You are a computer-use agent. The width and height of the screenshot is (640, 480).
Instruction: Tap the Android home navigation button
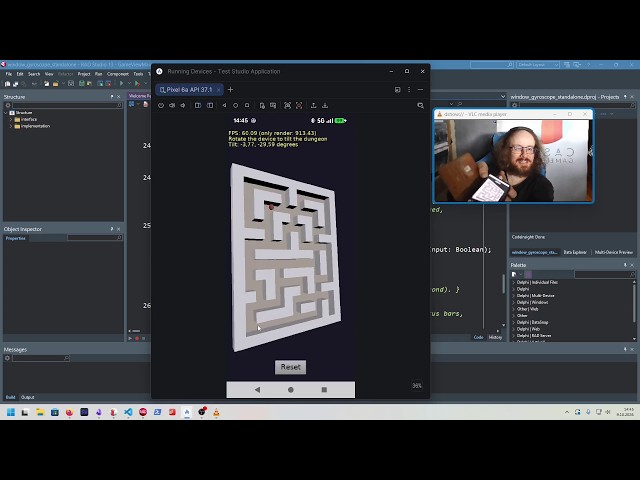(291, 390)
